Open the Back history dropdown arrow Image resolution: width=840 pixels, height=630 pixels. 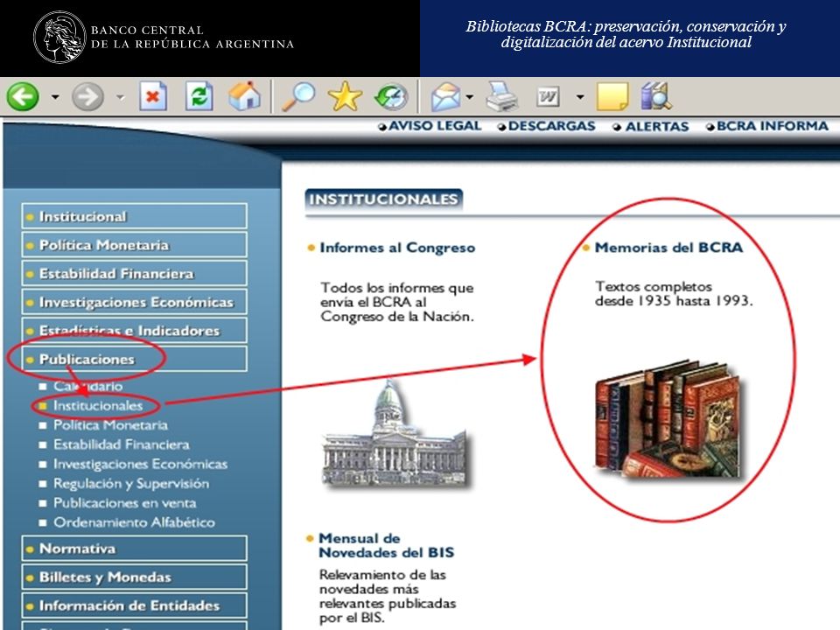click(x=55, y=97)
